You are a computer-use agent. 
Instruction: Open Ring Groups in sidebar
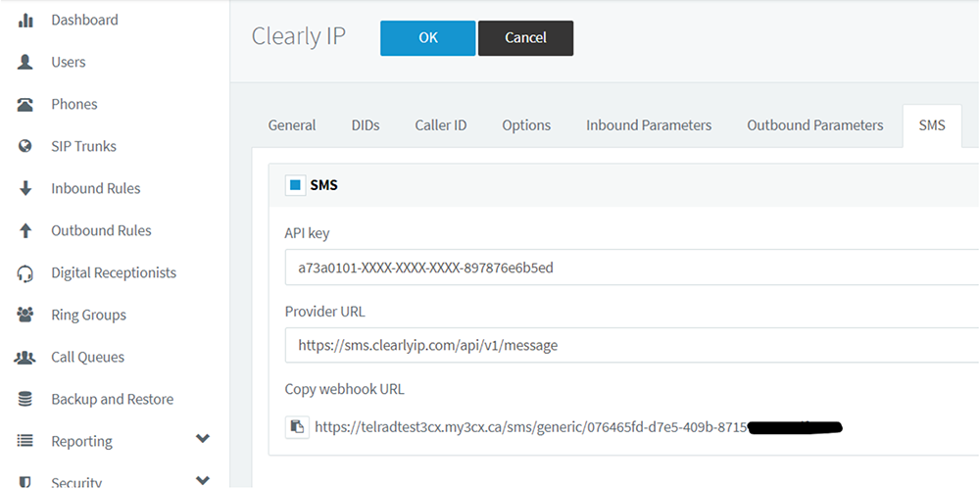coord(89,315)
